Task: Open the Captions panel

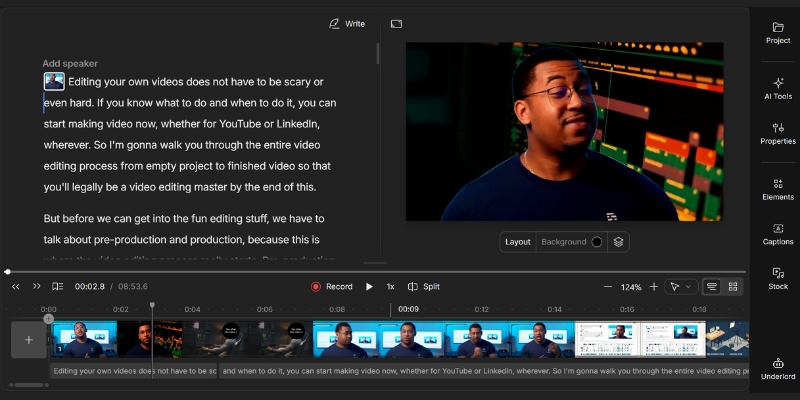Action: coord(778,234)
